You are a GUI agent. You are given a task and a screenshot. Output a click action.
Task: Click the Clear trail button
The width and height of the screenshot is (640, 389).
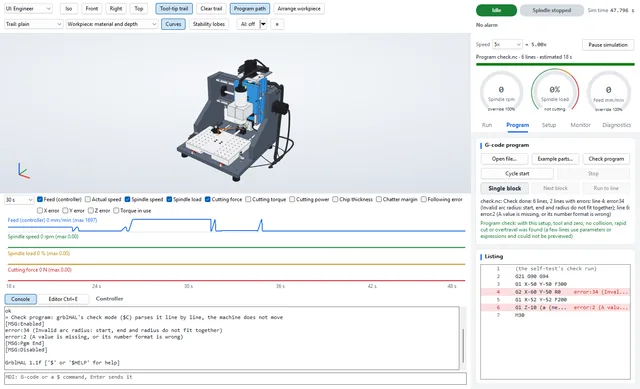tap(211, 9)
